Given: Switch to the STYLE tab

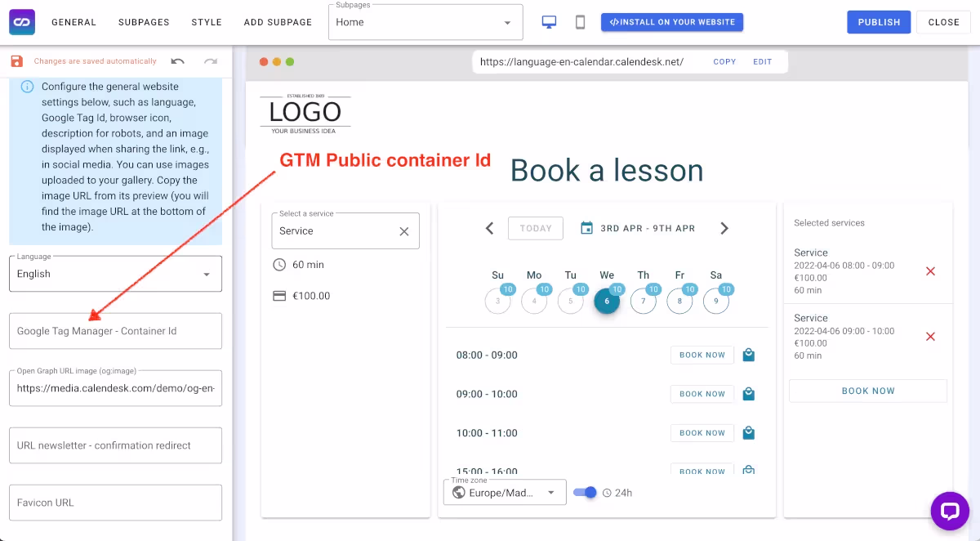Looking at the screenshot, I should [206, 22].
